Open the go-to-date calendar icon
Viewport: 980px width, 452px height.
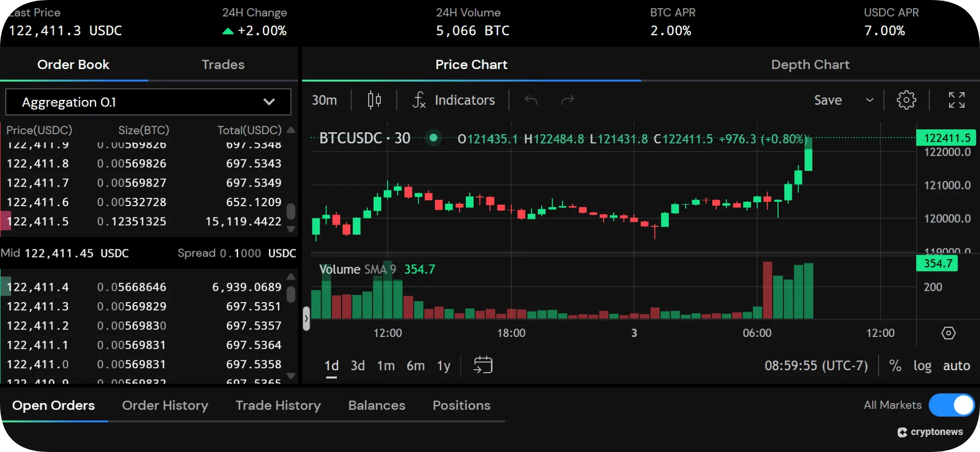pos(483,365)
